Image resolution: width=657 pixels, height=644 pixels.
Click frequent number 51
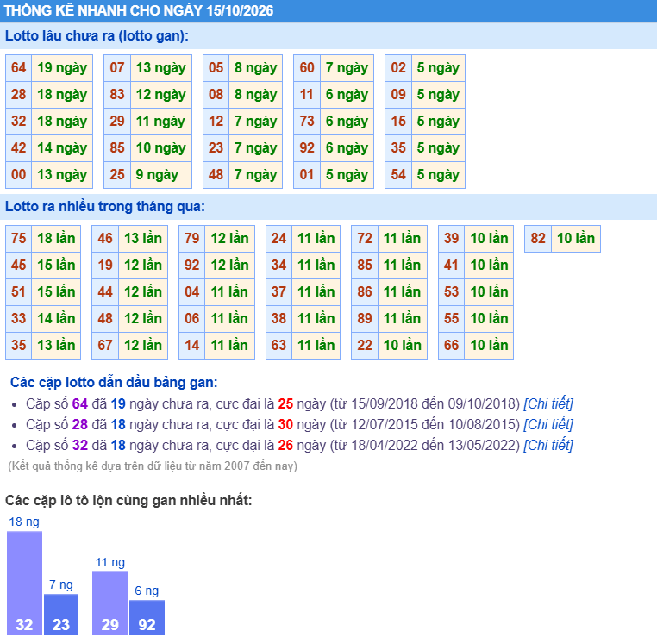(18, 292)
